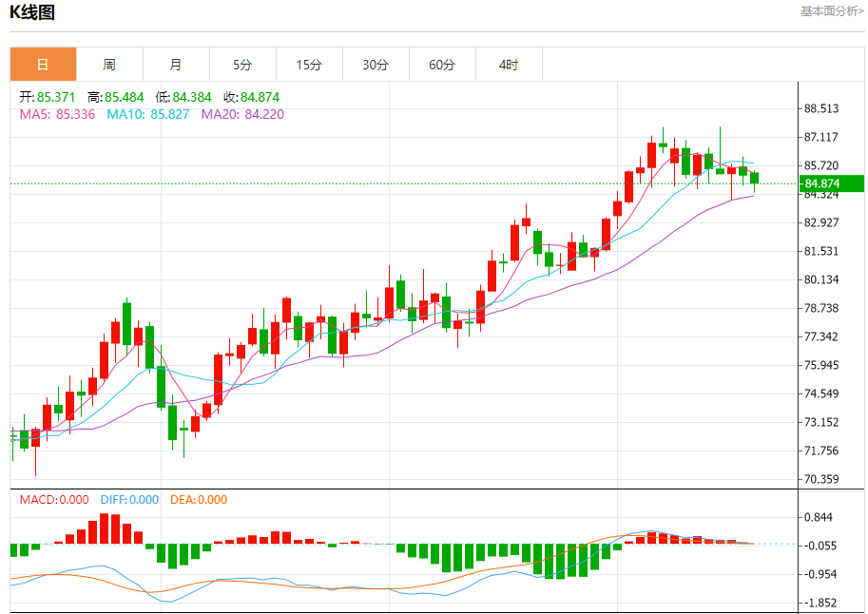This screenshot has height=614, width=868.
Task: Click the -0.954 MACD axis label
Action: click(x=820, y=575)
